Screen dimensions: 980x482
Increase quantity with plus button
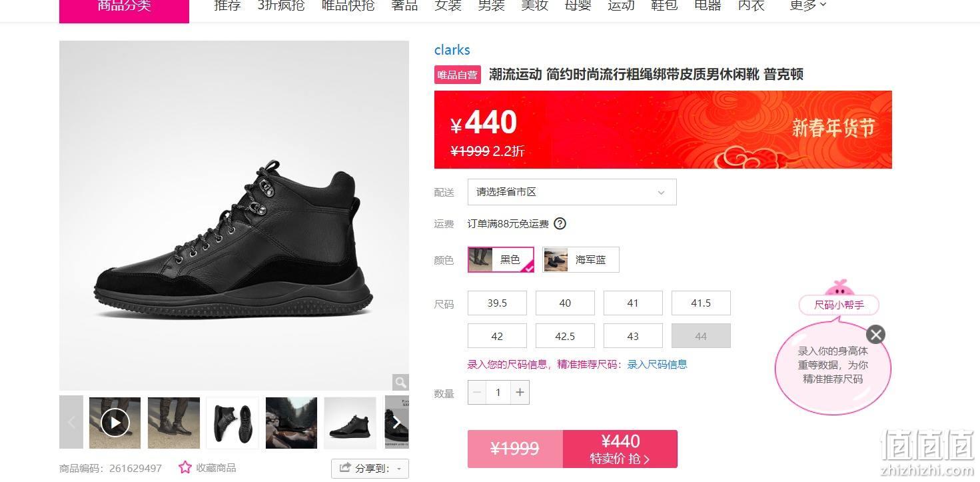tap(520, 393)
